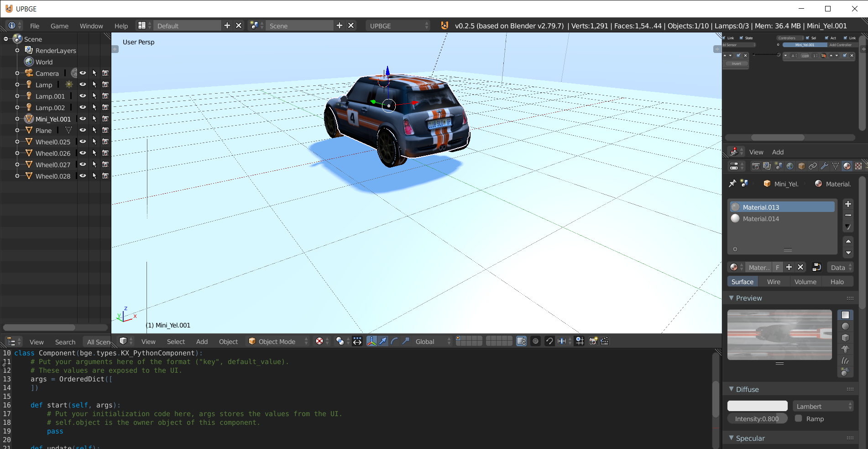Add a new material slot with plus
Image resolution: width=868 pixels, height=449 pixels.
coord(848,204)
